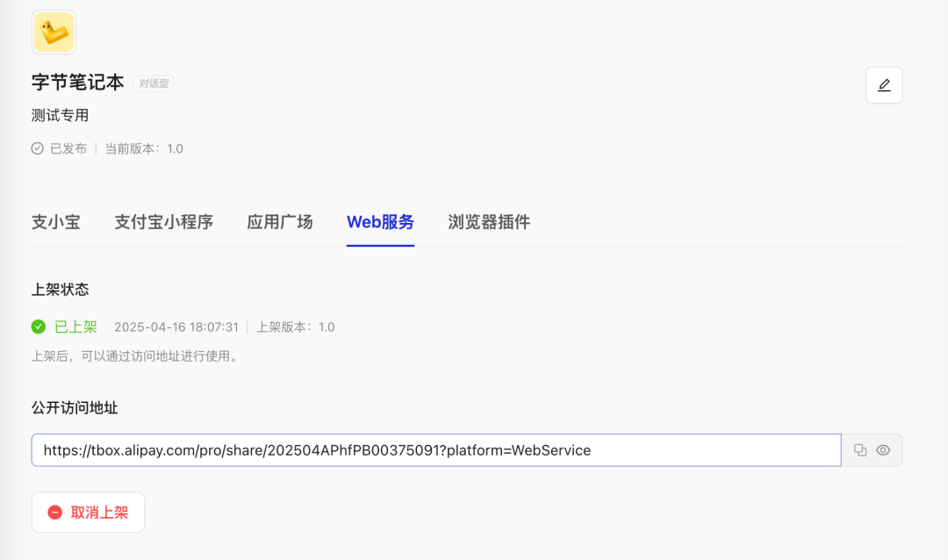Go to the 浏览器插件 tab
948x560 pixels.
(x=489, y=222)
